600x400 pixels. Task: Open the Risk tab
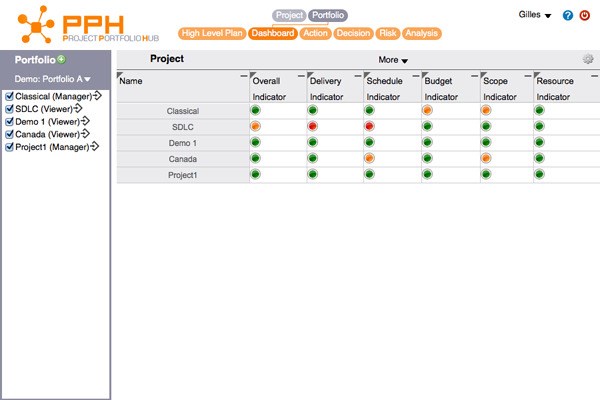tap(388, 33)
